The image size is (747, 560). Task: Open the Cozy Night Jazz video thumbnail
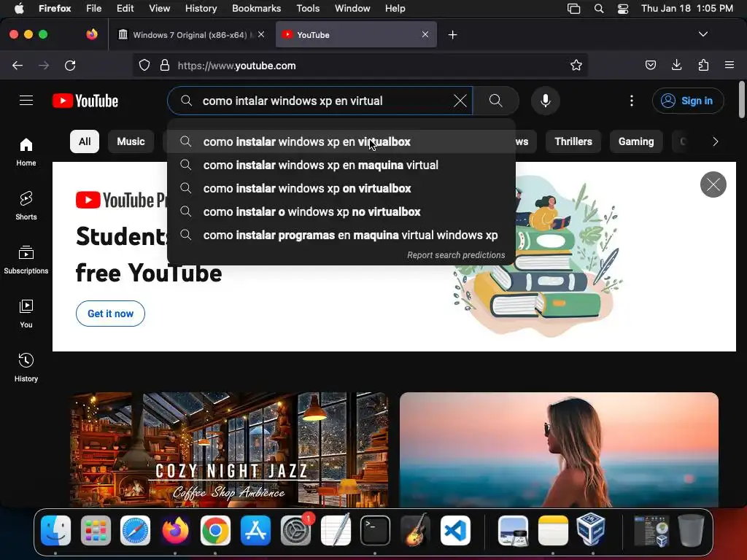229,449
